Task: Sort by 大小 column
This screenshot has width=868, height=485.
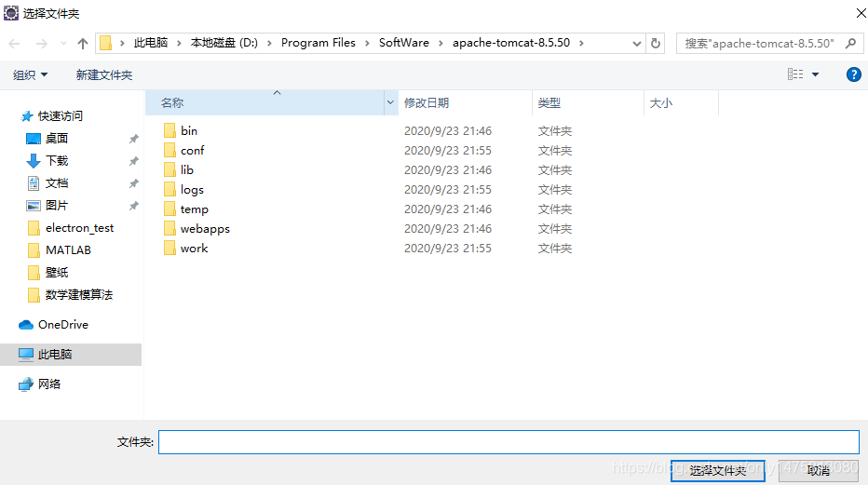Action: (681, 102)
